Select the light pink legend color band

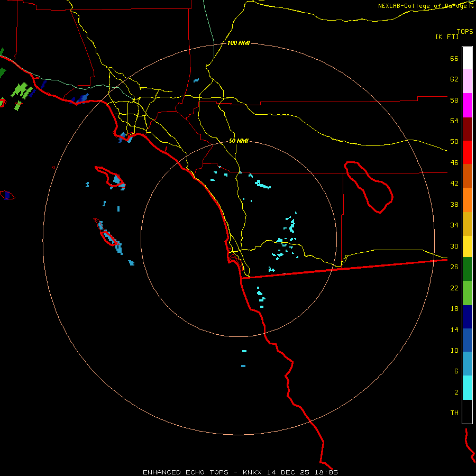coord(467,81)
